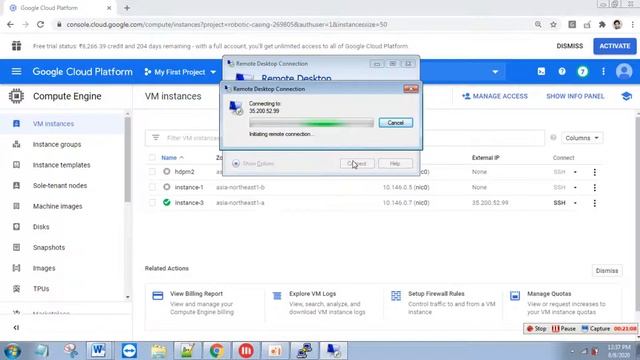Open more actions menu for instance-1
The width and height of the screenshot is (640, 360).
[595, 188]
